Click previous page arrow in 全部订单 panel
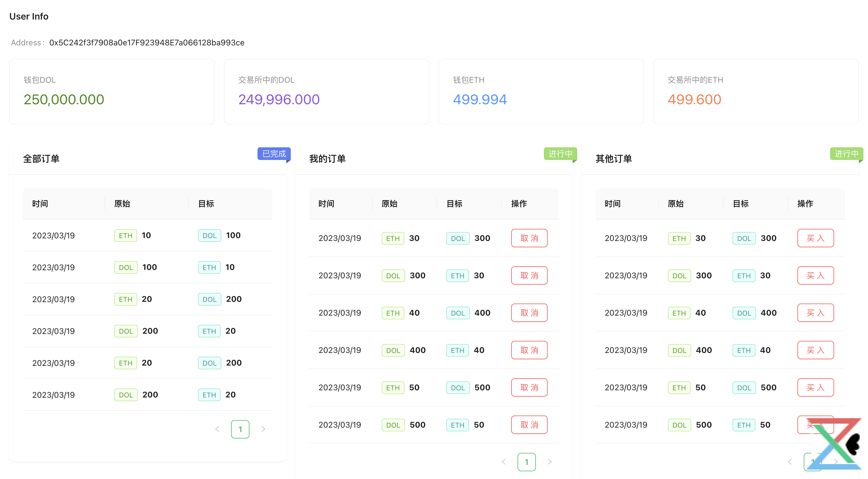This screenshot has height=479, width=868. click(217, 429)
